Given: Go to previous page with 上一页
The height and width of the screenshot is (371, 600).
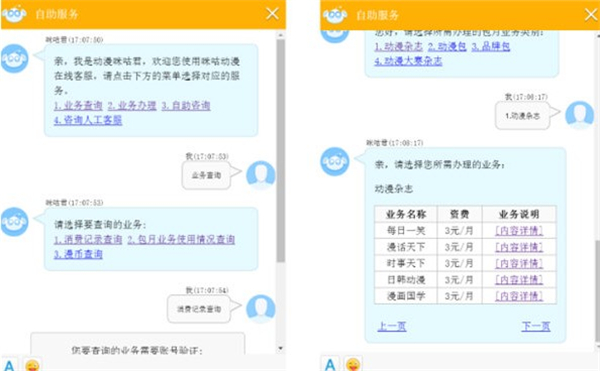Looking at the screenshot, I should pos(392,326).
